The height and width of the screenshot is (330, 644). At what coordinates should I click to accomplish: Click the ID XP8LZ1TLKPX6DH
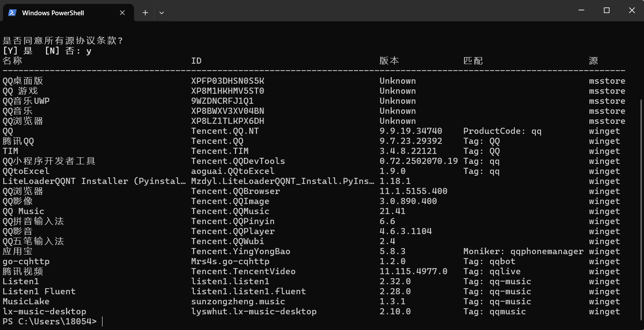pos(228,121)
